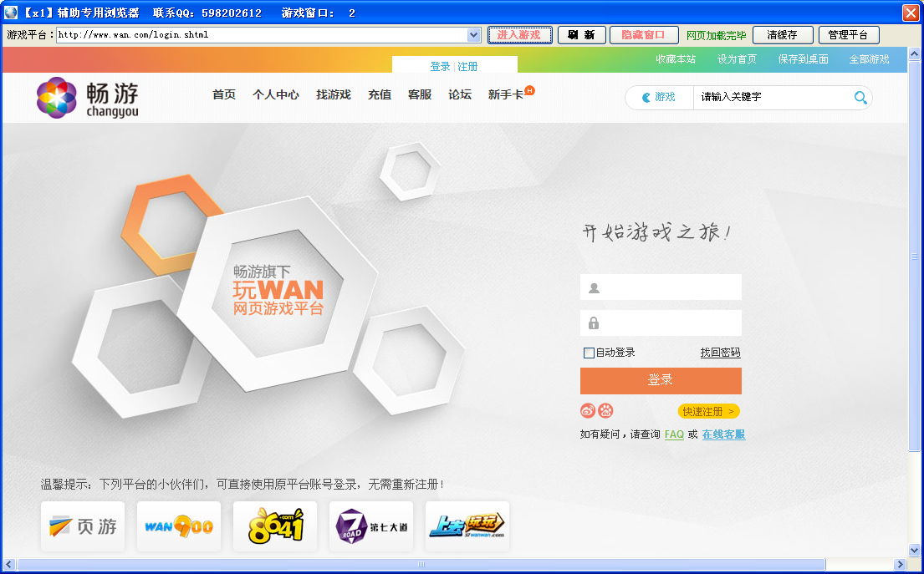Open the 游戏 search category selector

point(659,97)
